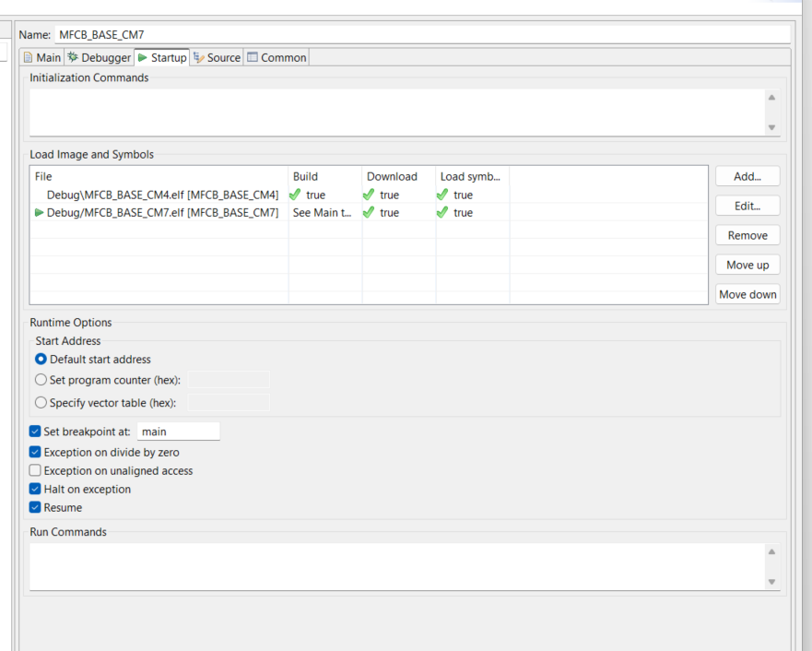Select Default start address radio option

pyautogui.click(x=41, y=360)
